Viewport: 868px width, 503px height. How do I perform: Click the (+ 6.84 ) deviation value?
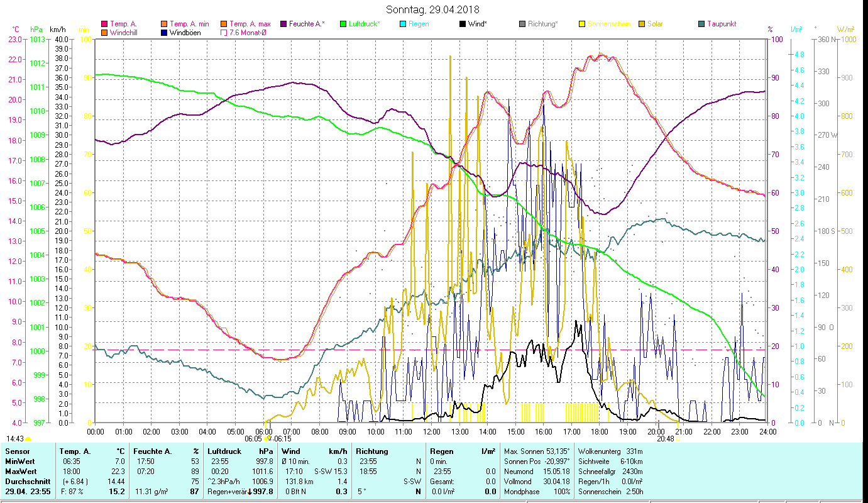click(x=74, y=482)
